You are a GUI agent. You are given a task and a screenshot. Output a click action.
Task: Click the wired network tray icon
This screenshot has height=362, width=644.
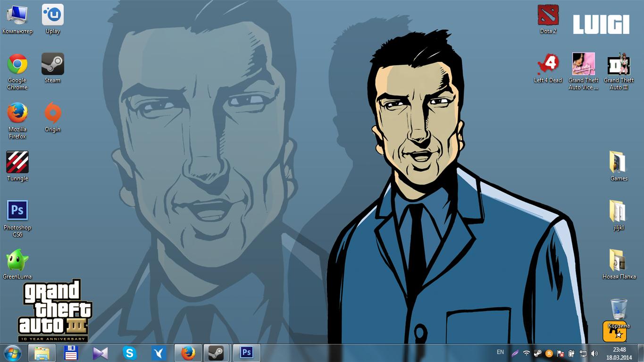pyautogui.click(x=583, y=353)
